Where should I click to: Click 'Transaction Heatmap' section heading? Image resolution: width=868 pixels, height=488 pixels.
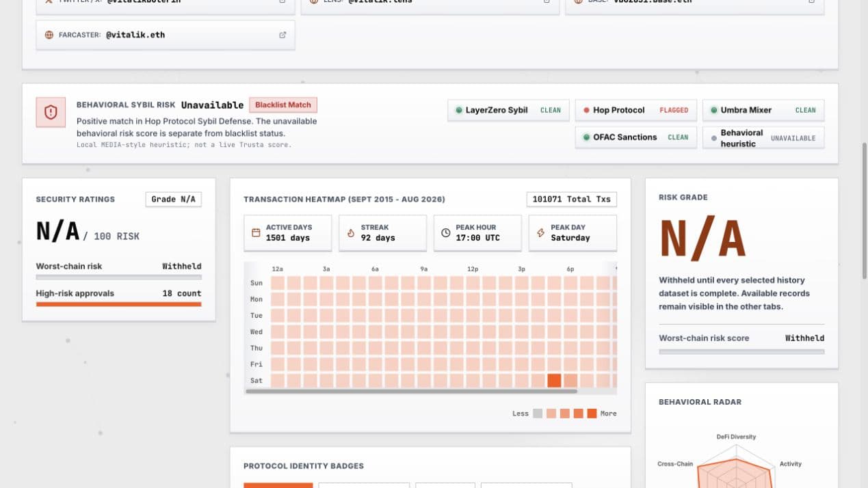344,200
